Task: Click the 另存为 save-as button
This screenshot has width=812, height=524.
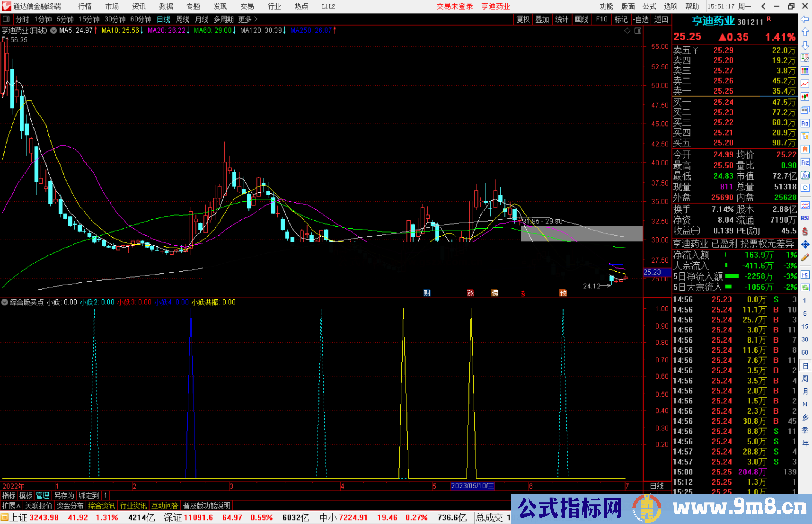Action: (x=64, y=495)
